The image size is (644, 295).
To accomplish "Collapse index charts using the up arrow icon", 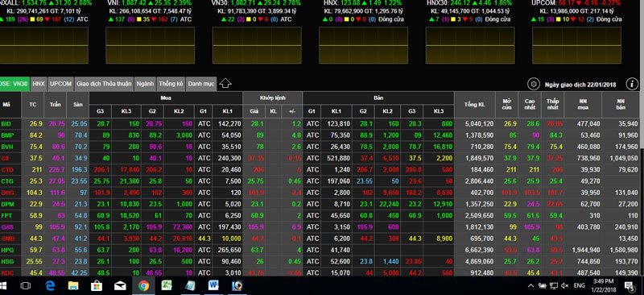I will pos(225,84).
